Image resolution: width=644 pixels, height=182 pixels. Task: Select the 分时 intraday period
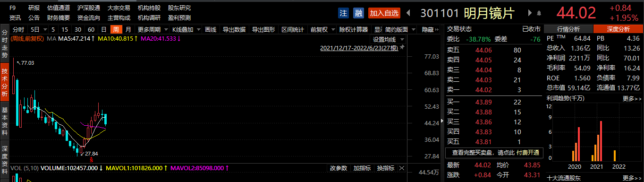click(18, 29)
